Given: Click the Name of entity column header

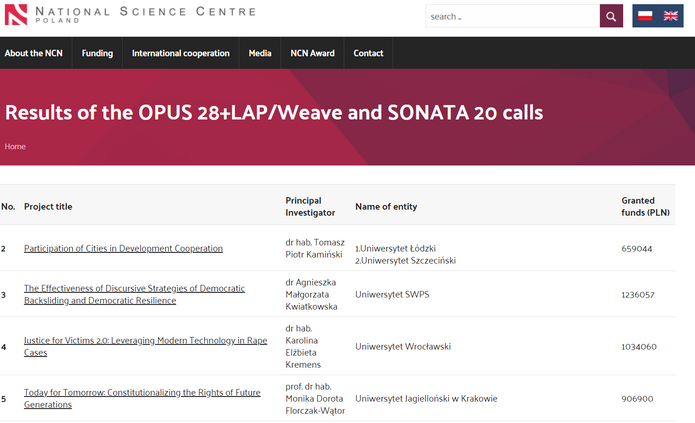Looking at the screenshot, I should tap(386, 207).
